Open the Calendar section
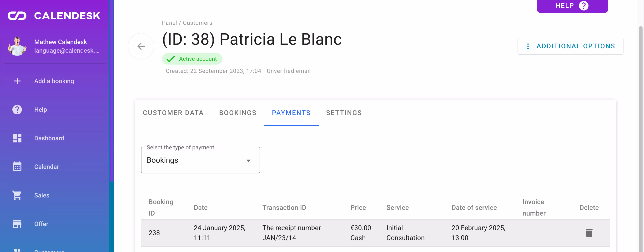 [46, 166]
